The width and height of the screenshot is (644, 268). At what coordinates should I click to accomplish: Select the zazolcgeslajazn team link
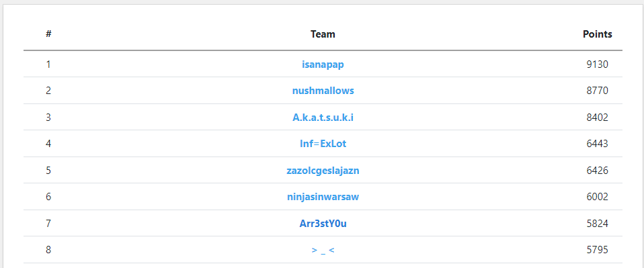pyautogui.click(x=323, y=171)
